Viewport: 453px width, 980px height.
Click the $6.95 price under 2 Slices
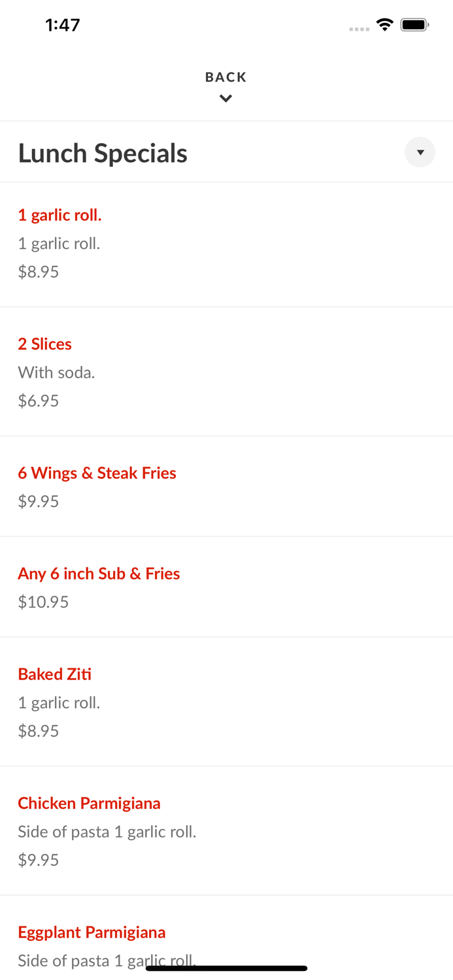39,400
